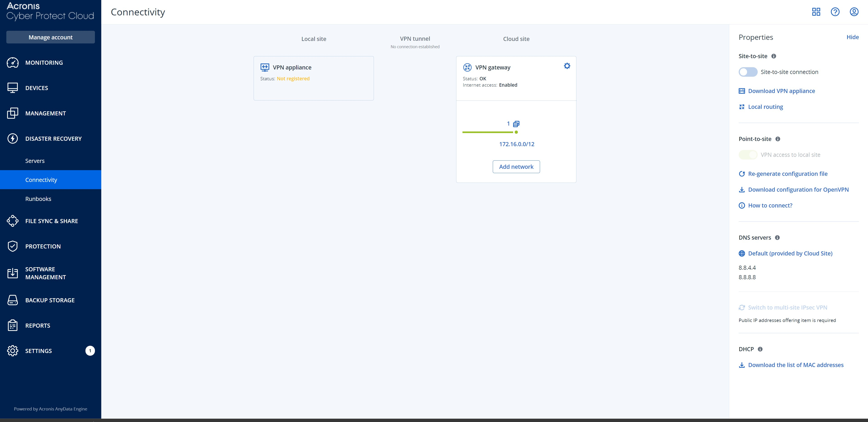The width and height of the screenshot is (868, 422).
Task: Open the help question mark icon
Action: [835, 12]
